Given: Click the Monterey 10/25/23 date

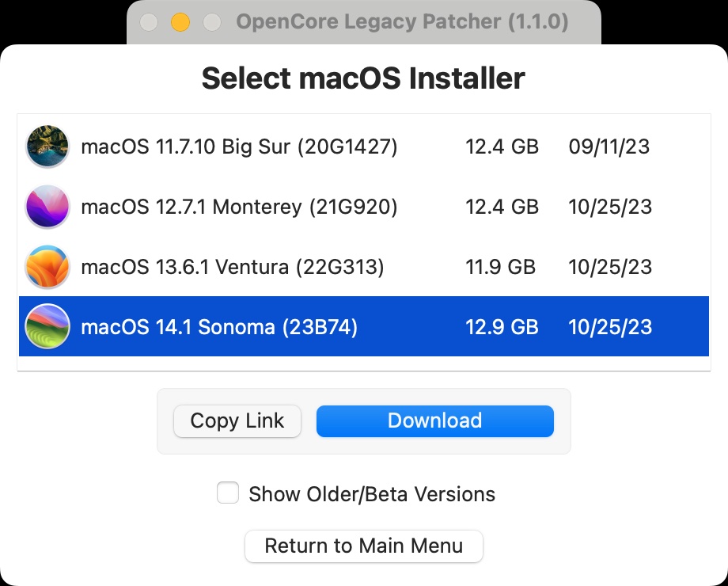Looking at the screenshot, I should (x=610, y=207).
